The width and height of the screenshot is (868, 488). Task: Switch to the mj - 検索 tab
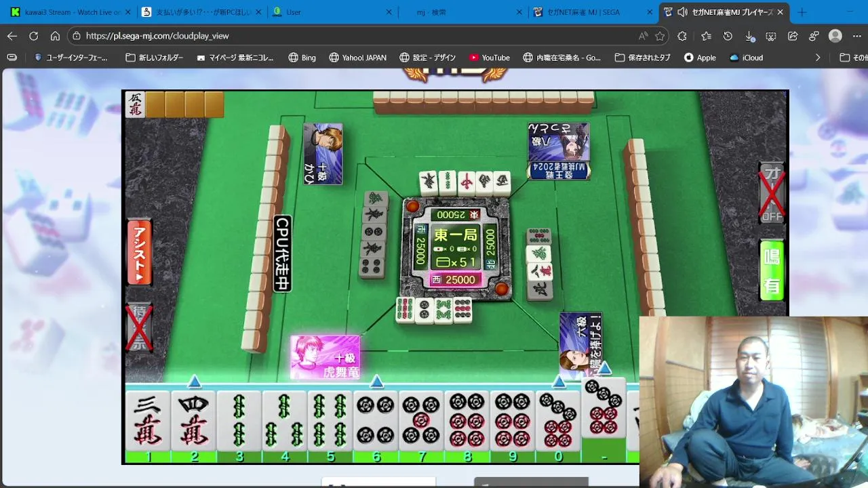tap(463, 12)
